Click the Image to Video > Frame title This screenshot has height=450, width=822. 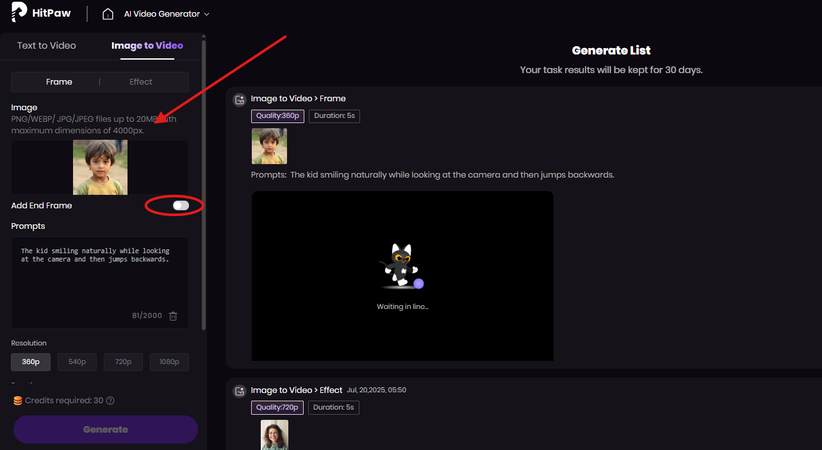[x=298, y=99]
